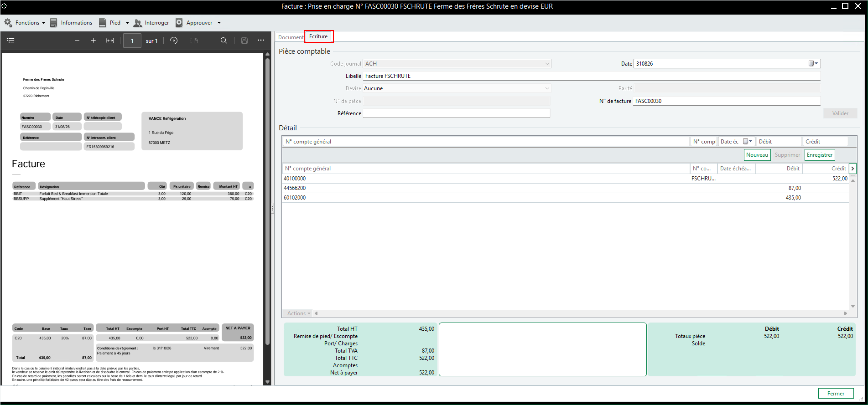868x405 pixels.
Task: Select the 60102000 account row
Action: click(566, 198)
